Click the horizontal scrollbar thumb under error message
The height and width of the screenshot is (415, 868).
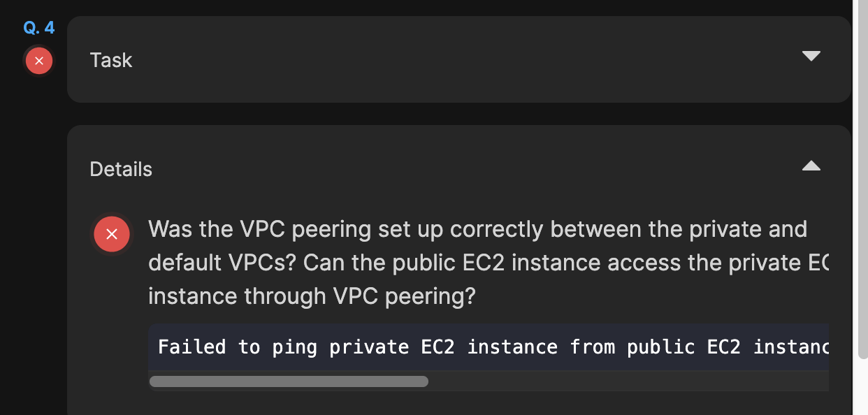[x=289, y=381]
